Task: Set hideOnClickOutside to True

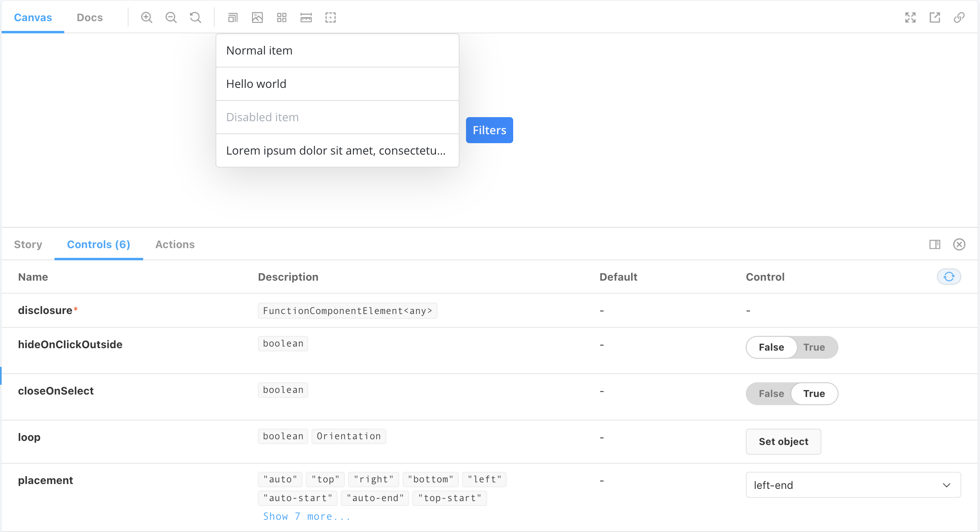Action: [814, 347]
